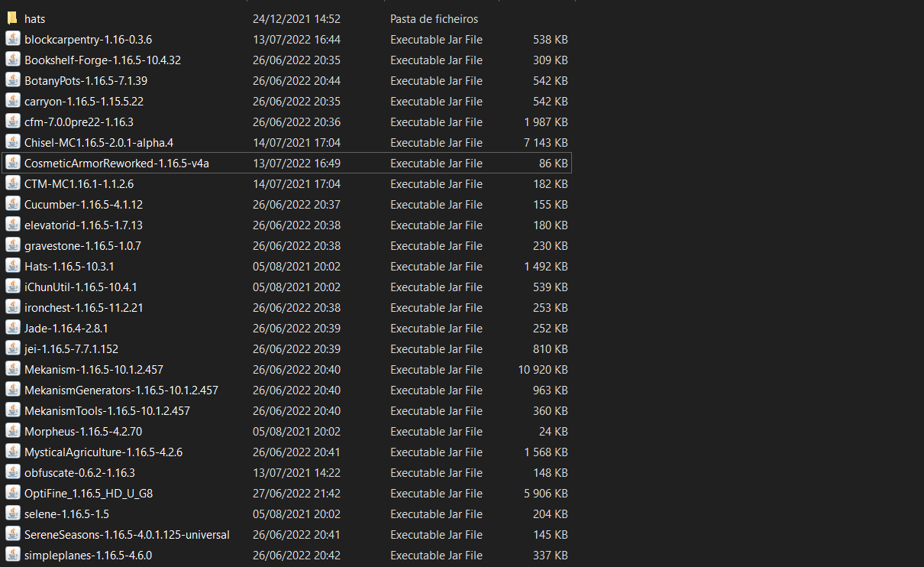Click file name 'Morpheus-1.16.5-4.2.70'
924x567 pixels.
[x=83, y=431]
